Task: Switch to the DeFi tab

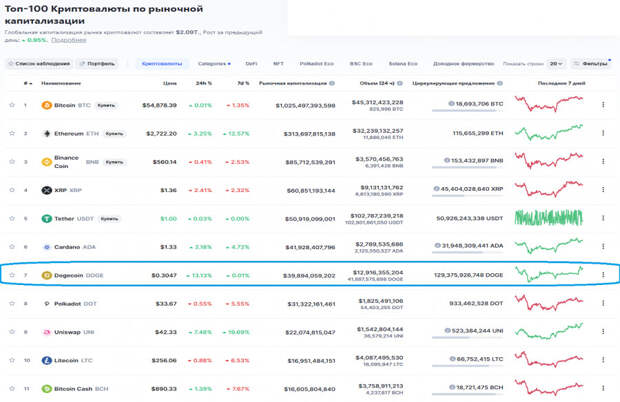Action: coord(251,64)
